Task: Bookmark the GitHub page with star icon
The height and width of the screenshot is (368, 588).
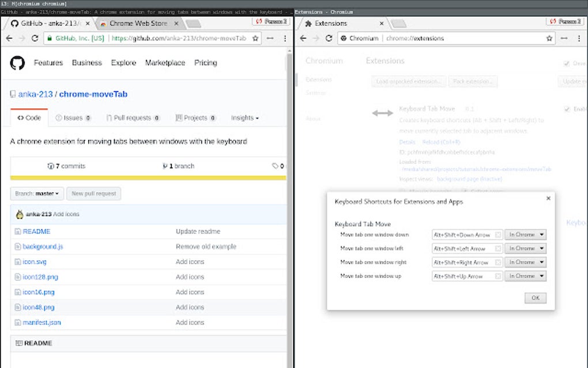Action: (x=255, y=38)
